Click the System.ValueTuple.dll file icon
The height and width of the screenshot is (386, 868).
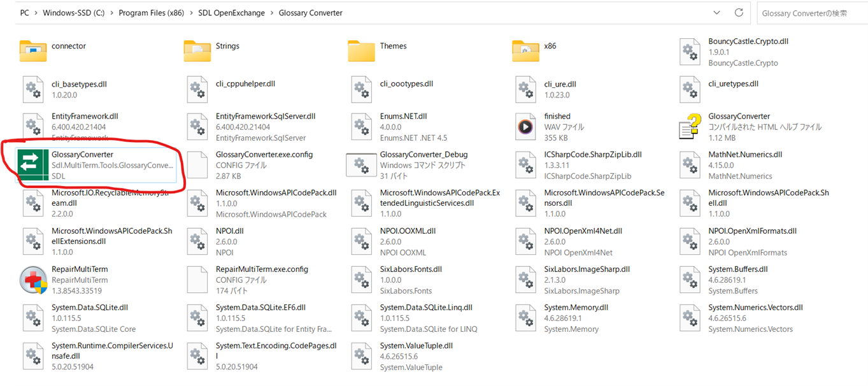point(362,357)
